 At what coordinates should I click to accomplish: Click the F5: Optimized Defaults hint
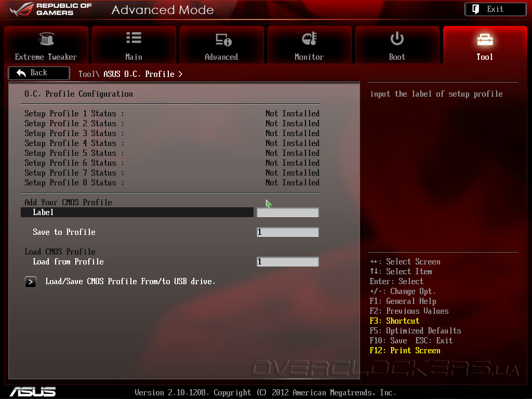coord(415,331)
